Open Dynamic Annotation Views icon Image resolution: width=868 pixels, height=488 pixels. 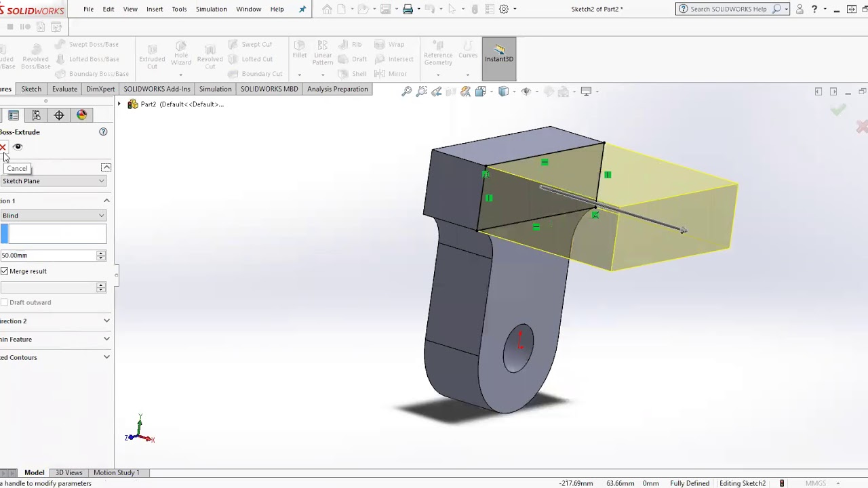[x=465, y=91]
